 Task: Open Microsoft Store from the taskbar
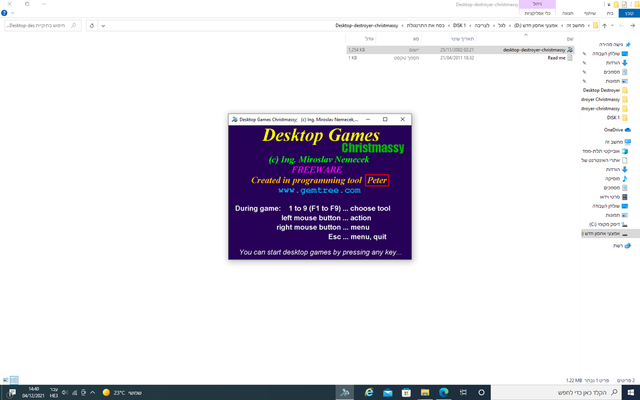click(406, 392)
